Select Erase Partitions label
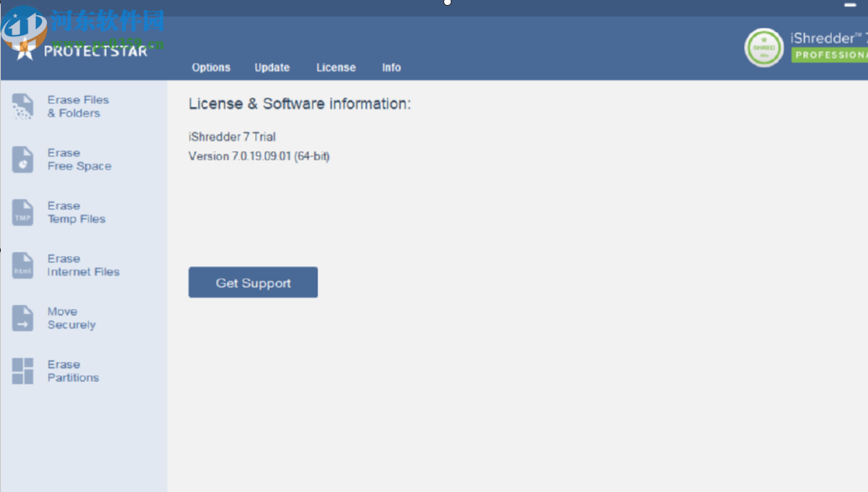 73,371
